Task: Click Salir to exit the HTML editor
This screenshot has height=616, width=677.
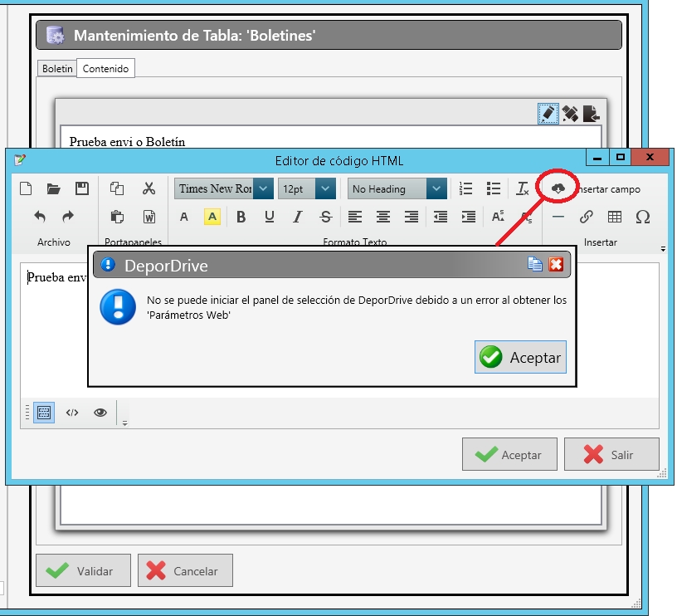Action: [x=611, y=454]
